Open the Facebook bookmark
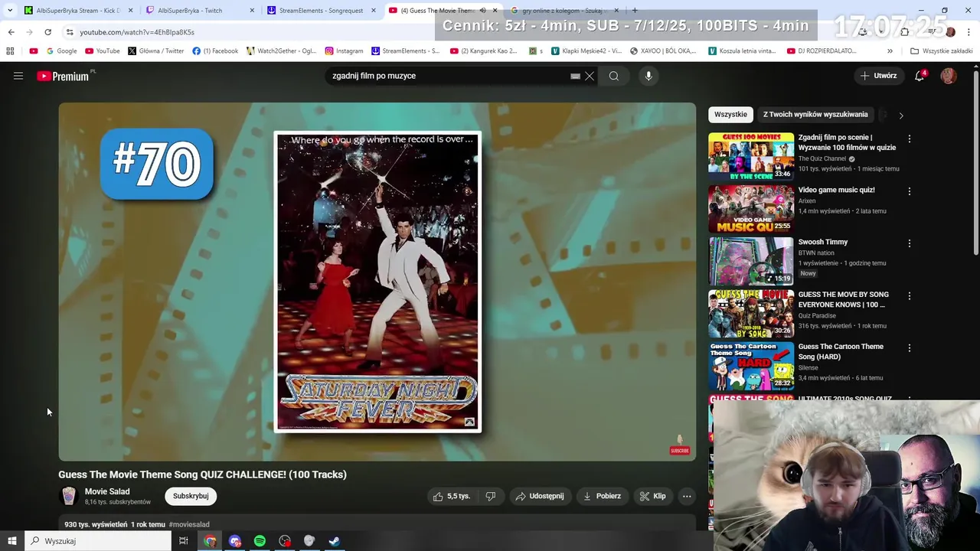This screenshot has width=980, height=551. pyautogui.click(x=215, y=51)
